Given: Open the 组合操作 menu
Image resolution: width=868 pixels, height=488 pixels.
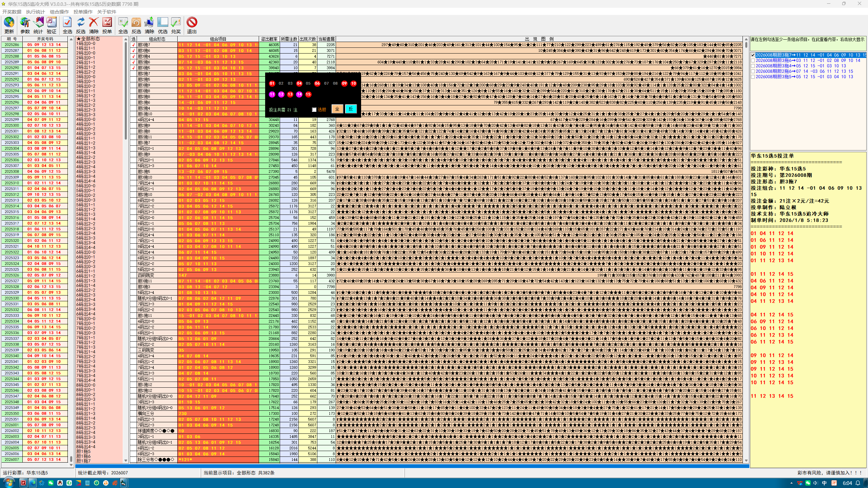Looking at the screenshot, I should (x=59, y=12).
